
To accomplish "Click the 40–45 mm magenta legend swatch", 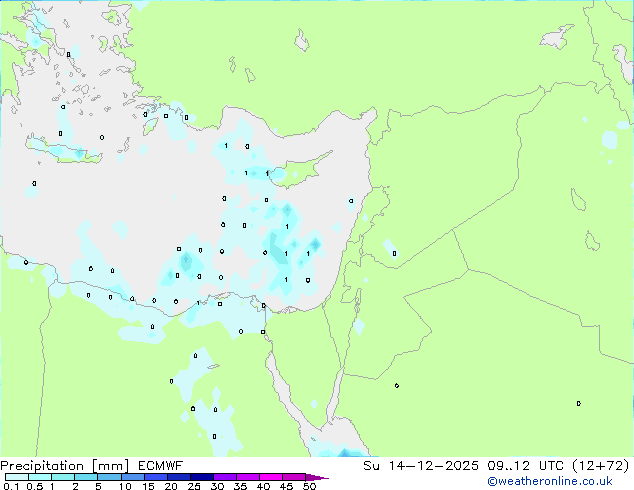I will [x=271, y=477].
